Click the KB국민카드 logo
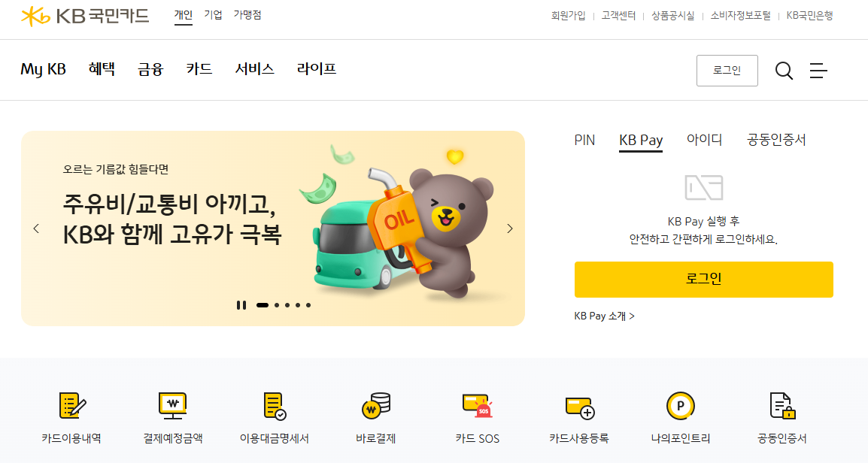 coord(85,16)
